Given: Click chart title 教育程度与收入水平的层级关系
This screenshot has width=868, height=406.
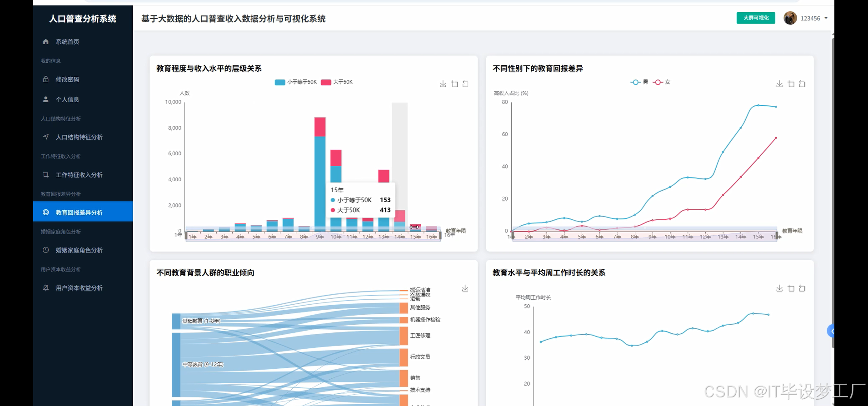Looking at the screenshot, I should tap(209, 69).
